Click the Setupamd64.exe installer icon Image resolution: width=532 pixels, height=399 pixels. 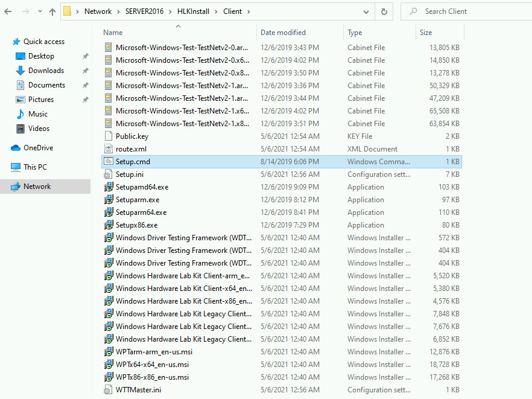pos(108,187)
